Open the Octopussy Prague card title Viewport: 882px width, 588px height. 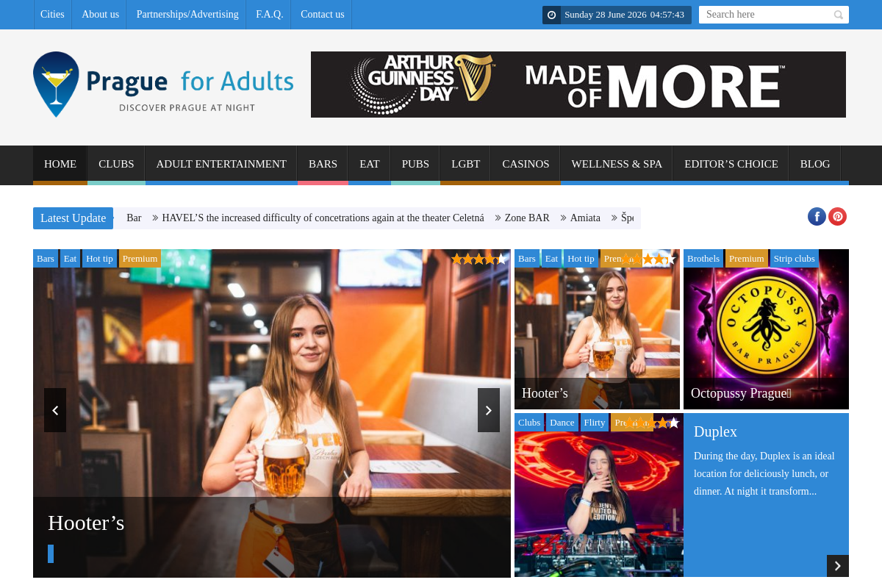tap(741, 393)
